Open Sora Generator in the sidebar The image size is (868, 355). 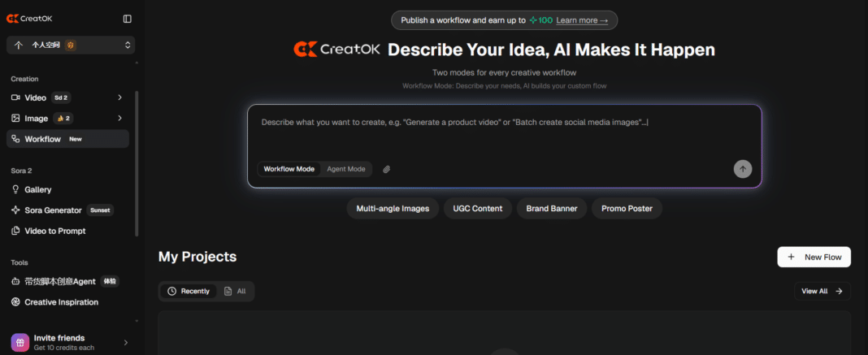coord(53,210)
